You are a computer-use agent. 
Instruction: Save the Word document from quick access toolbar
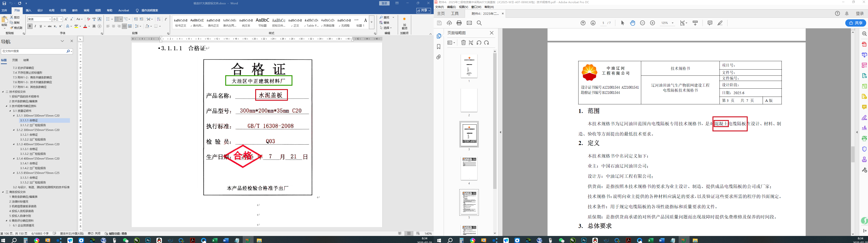[x=4, y=3]
